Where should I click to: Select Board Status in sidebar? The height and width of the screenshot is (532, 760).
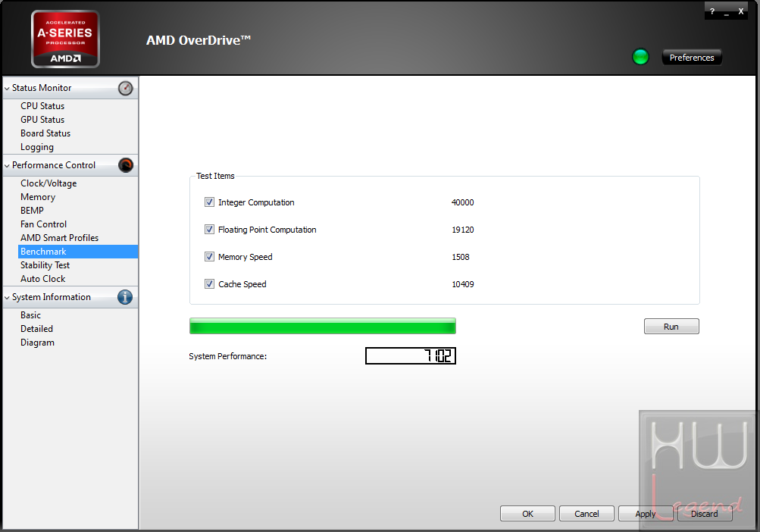(x=45, y=133)
